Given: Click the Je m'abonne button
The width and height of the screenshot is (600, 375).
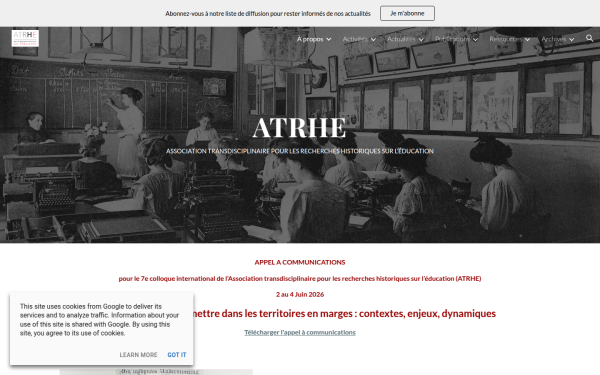Looking at the screenshot, I should tap(407, 13).
